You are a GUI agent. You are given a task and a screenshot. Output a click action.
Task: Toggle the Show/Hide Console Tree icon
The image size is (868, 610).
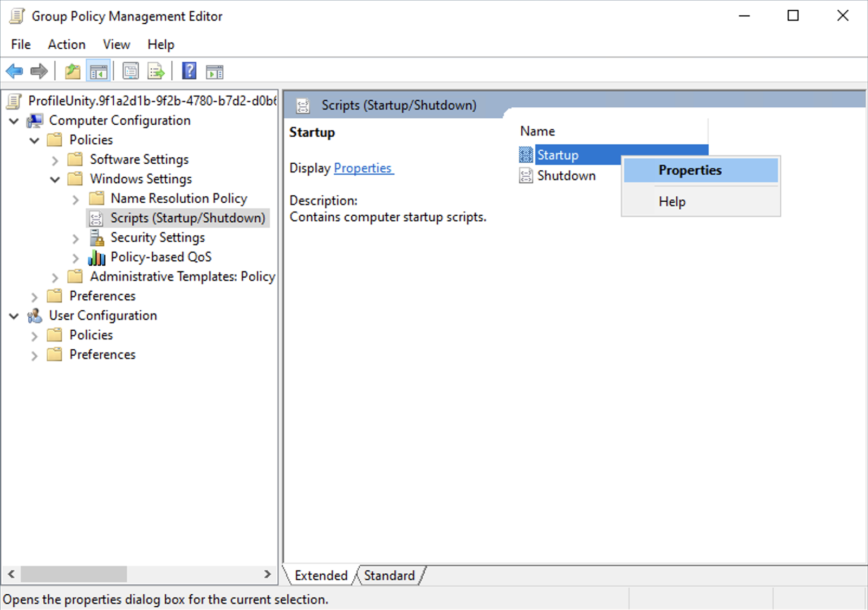click(x=99, y=71)
